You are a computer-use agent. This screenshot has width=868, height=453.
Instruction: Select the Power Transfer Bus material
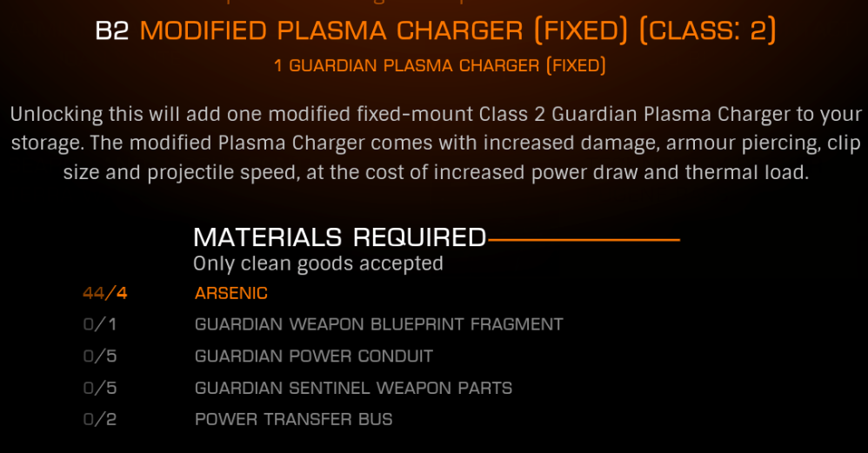pos(293,419)
